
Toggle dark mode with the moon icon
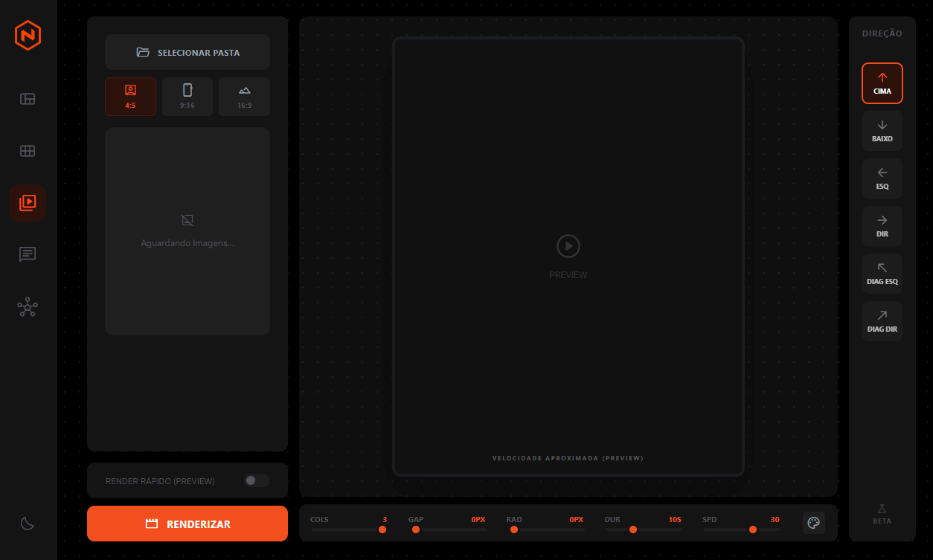28,524
